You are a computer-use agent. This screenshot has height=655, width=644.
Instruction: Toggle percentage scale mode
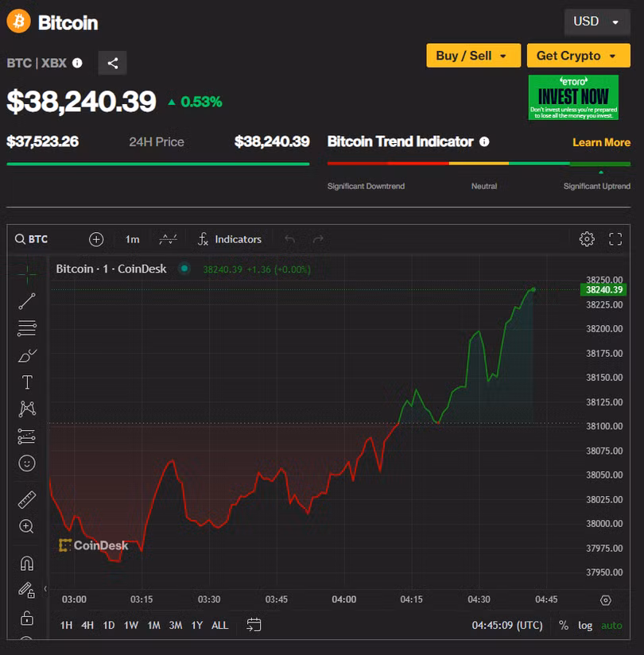564,626
